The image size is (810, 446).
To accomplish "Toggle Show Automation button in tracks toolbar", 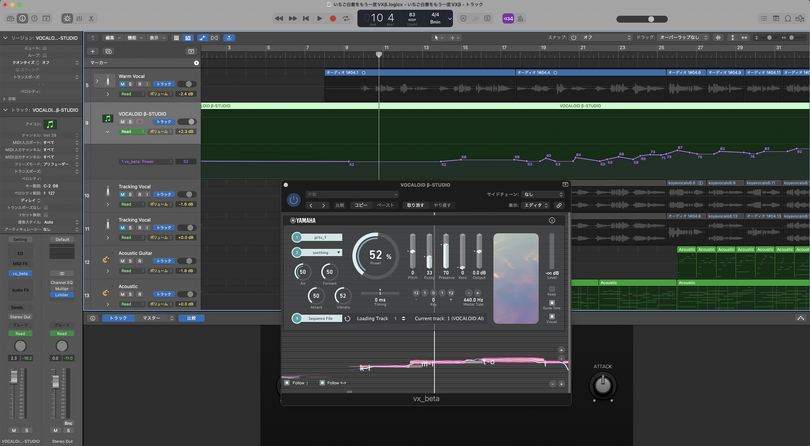I will coord(202,38).
